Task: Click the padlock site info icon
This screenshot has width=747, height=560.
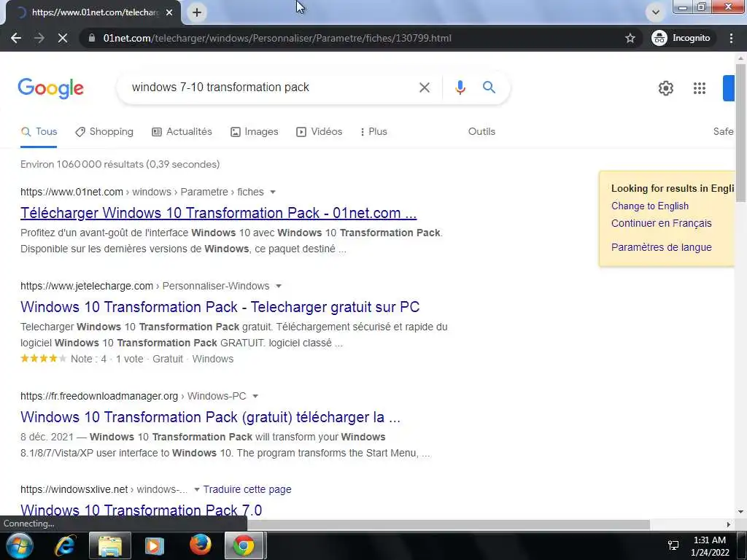Action: point(91,38)
